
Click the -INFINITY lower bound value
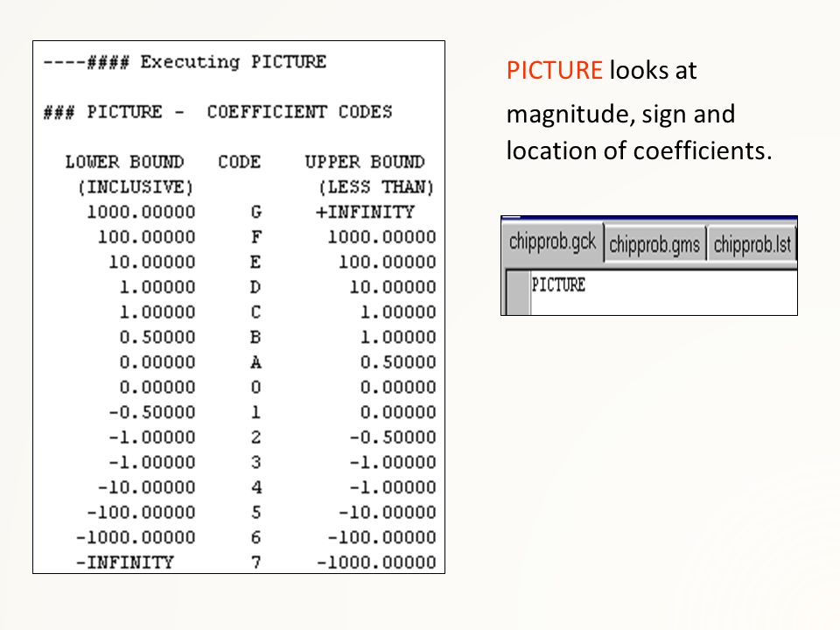(125, 562)
